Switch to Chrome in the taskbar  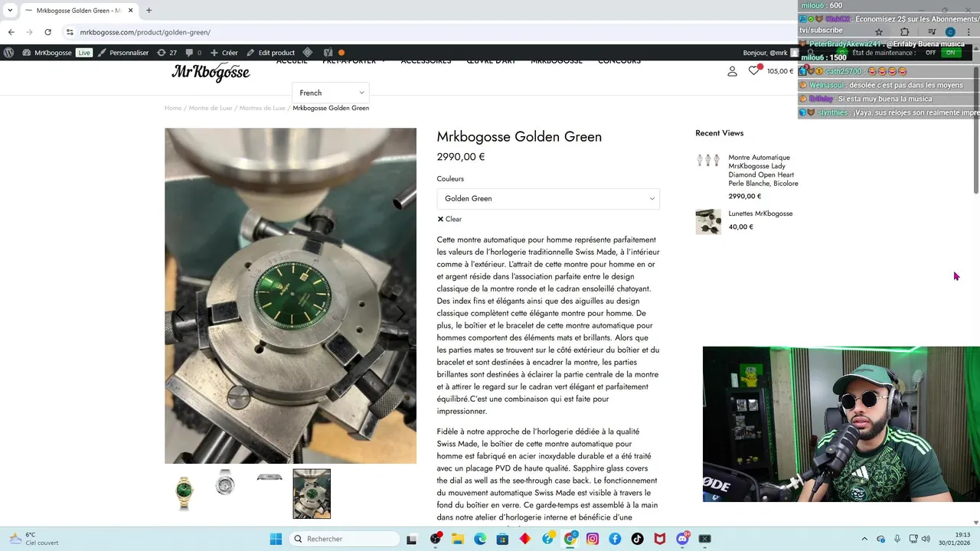tap(570, 539)
